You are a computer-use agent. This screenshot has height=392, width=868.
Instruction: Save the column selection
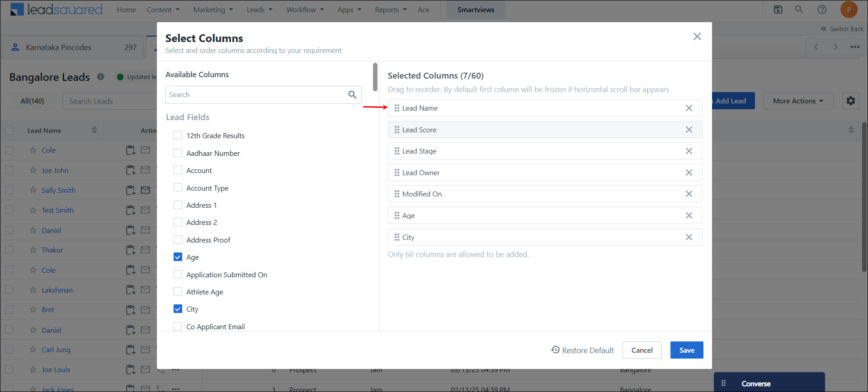tap(686, 350)
